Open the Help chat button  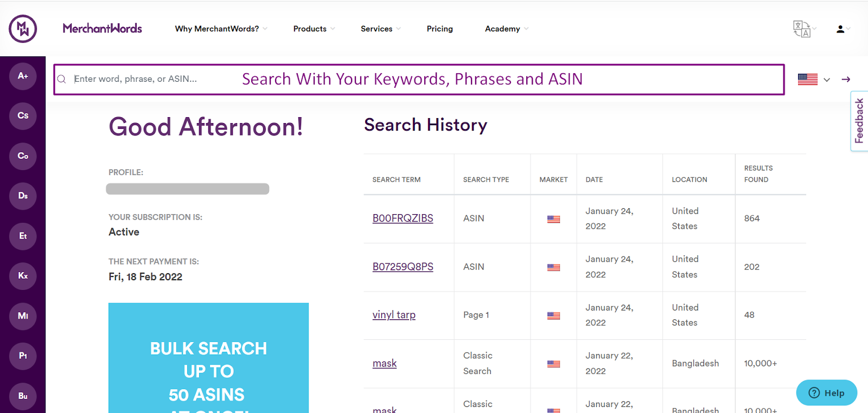pyautogui.click(x=827, y=393)
